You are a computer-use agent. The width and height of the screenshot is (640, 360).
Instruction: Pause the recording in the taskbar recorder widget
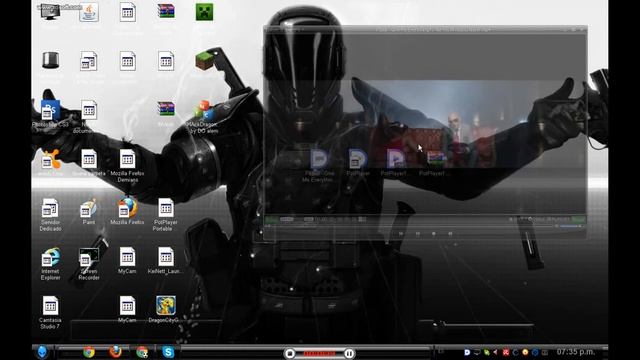(349, 353)
